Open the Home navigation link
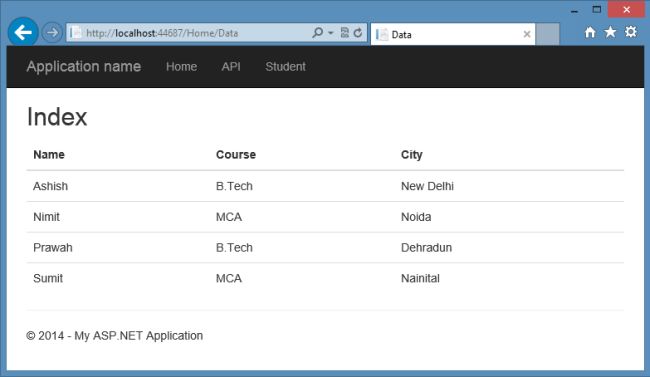The image size is (650, 377). pyautogui.click(x=181, y=66)
